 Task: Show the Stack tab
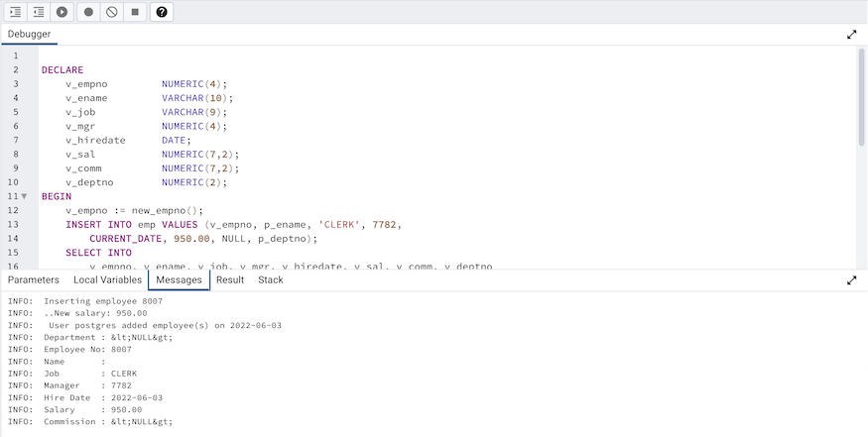(271, 280)
